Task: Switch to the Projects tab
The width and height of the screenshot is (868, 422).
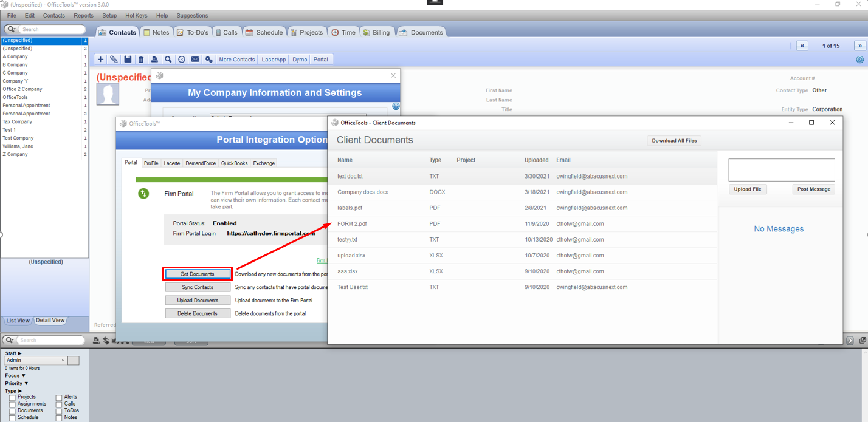Action: coord(306,32)
